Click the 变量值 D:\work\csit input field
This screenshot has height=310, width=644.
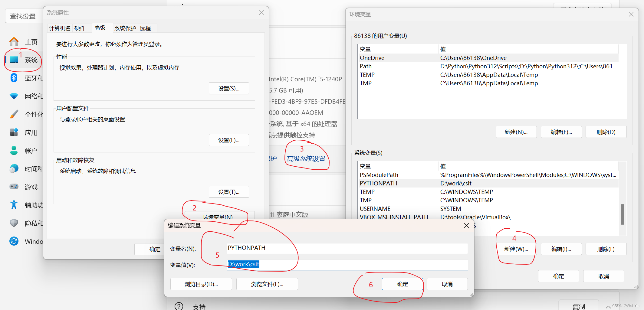tap(347, 265)
